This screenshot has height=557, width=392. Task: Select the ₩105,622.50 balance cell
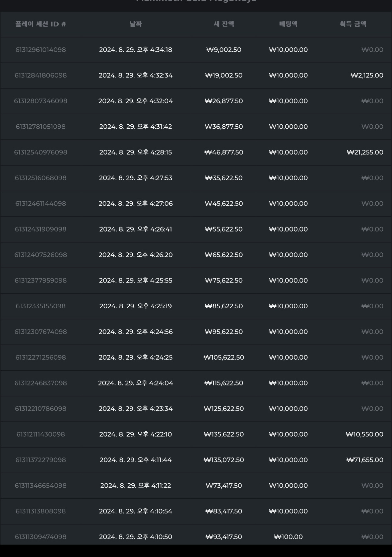(x=224, y=357)
